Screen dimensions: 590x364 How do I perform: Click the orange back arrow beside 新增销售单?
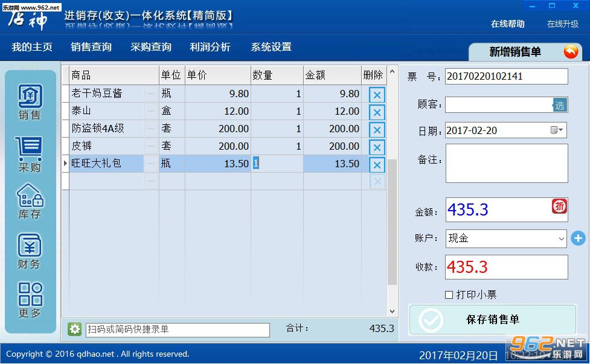[571, 51]
